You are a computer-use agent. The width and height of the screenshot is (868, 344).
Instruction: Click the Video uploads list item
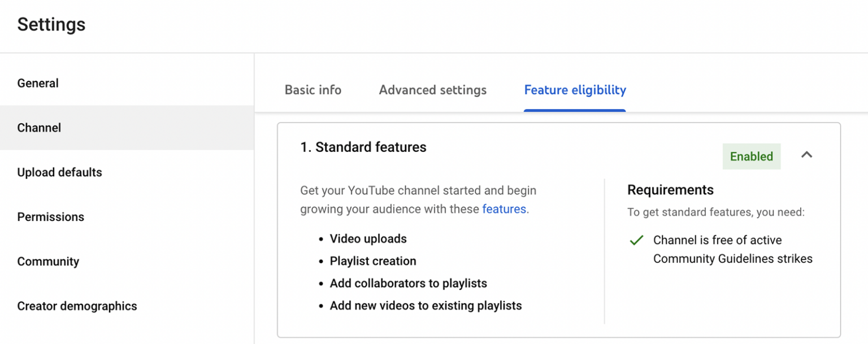pyautogui.click(x=368, y=238)
